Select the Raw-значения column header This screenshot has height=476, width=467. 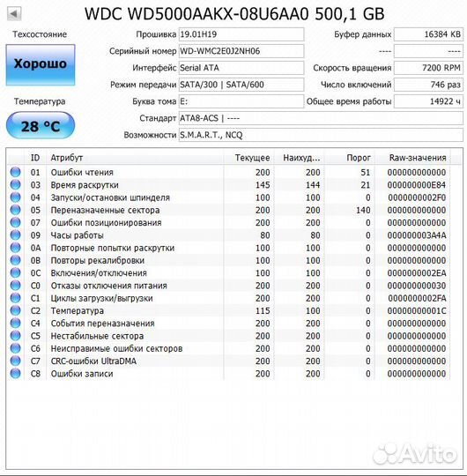click(418, 158)
